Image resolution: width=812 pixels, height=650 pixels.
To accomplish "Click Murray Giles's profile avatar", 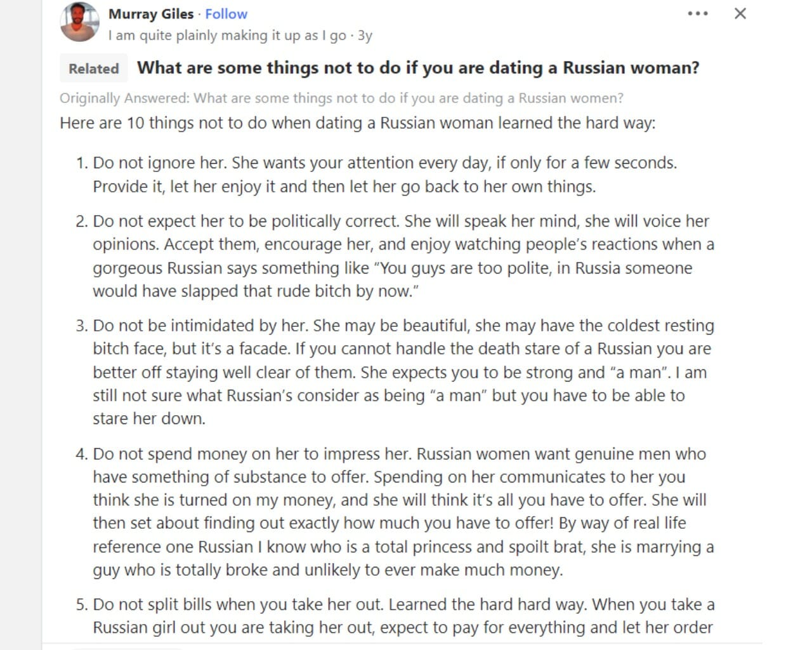I will [79, 21].
